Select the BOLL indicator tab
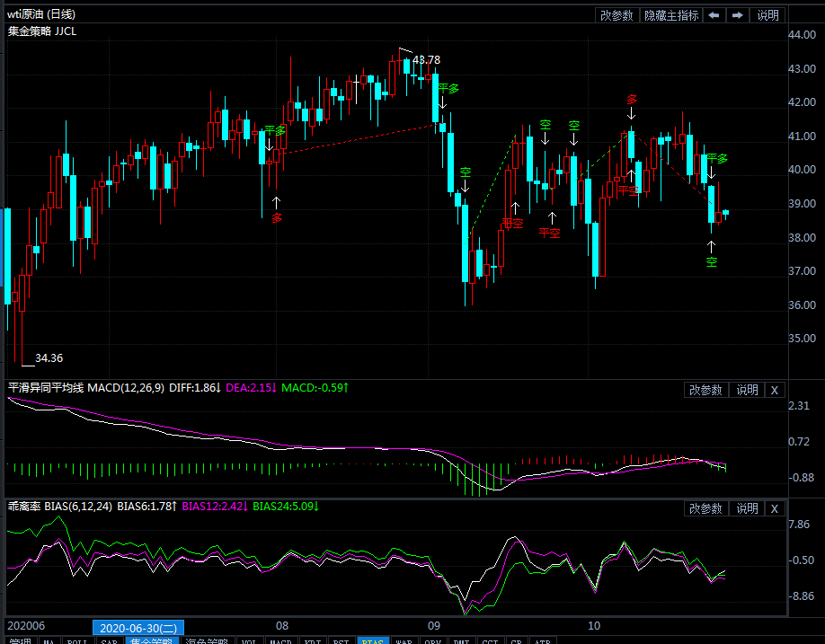 [x=77, y=641]
